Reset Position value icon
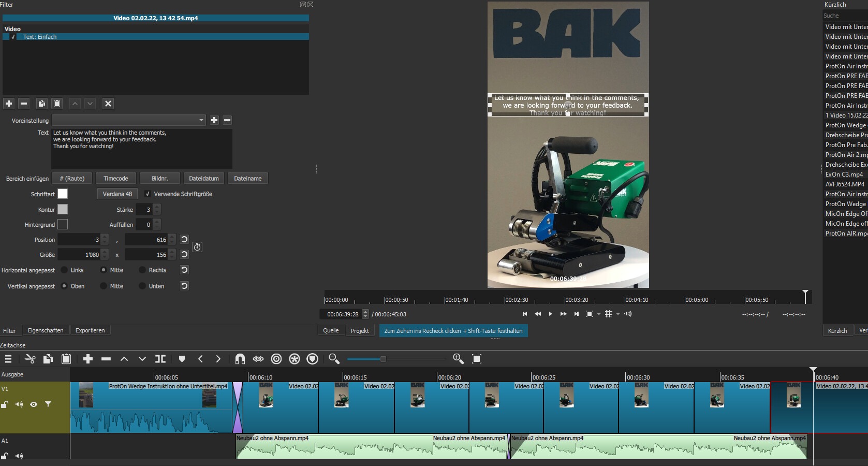 [x=184, y=239]
